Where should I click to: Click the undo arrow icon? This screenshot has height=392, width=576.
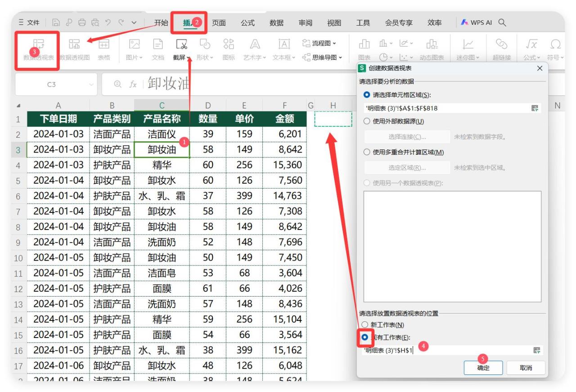[108, 23]
